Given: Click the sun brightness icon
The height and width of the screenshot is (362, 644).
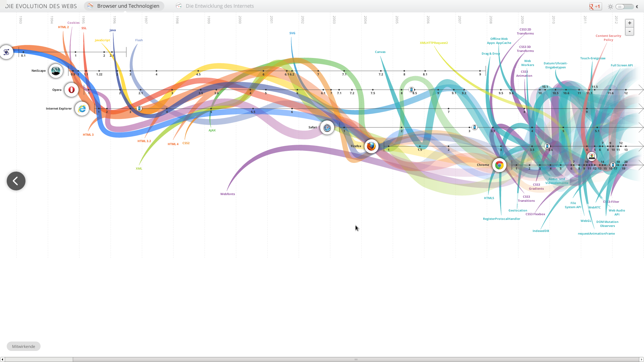Looking at the screenshot, I should pyautogui.click(x=610, y=6).
